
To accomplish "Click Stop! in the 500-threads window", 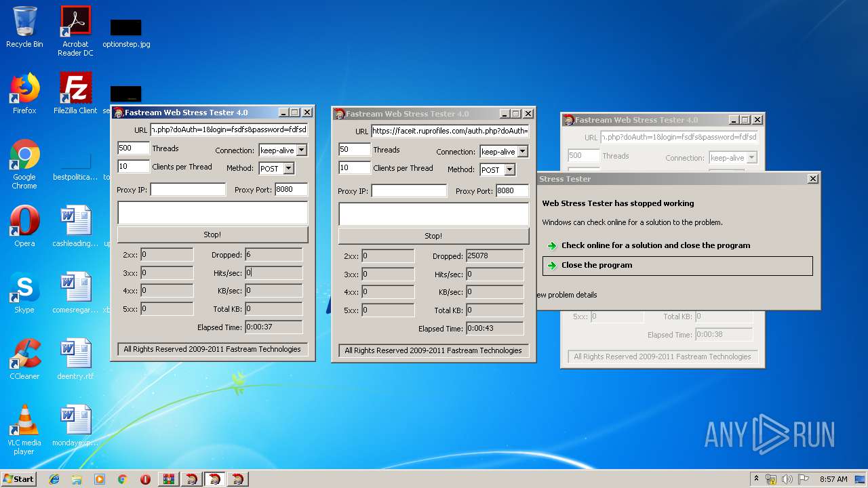I will click(212, 235).
